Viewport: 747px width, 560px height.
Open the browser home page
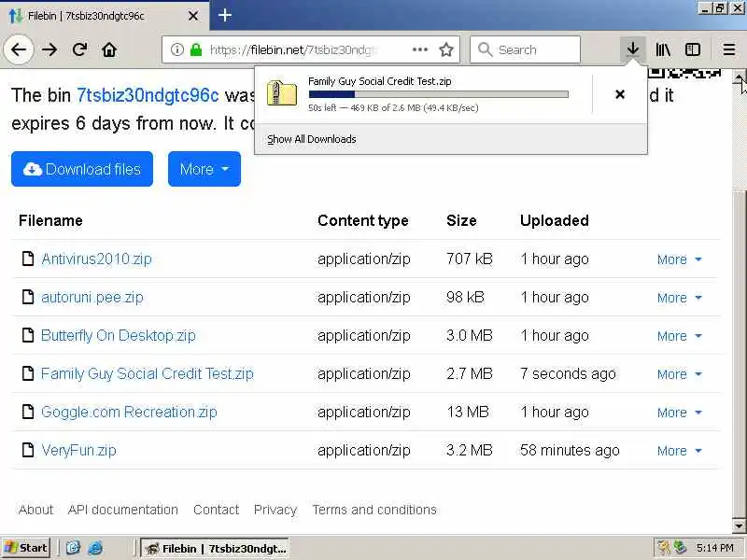point(109,49)
